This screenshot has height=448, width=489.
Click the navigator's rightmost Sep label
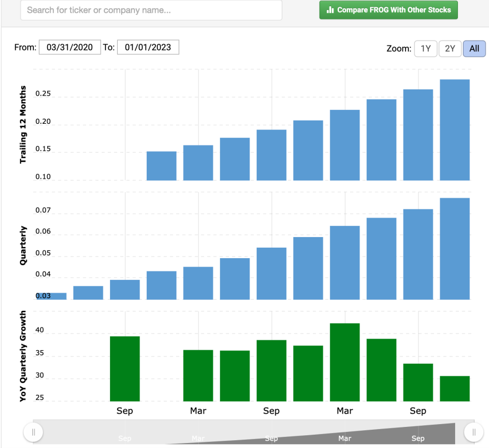pyautogui.click(x=418, y=439)
